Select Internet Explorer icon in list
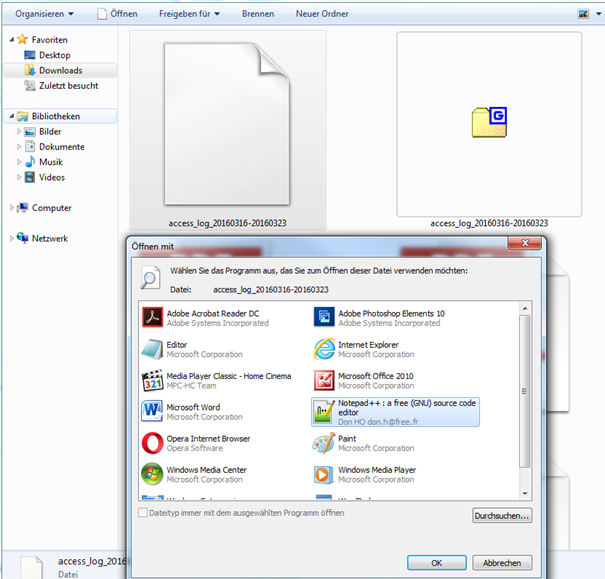 324,349
